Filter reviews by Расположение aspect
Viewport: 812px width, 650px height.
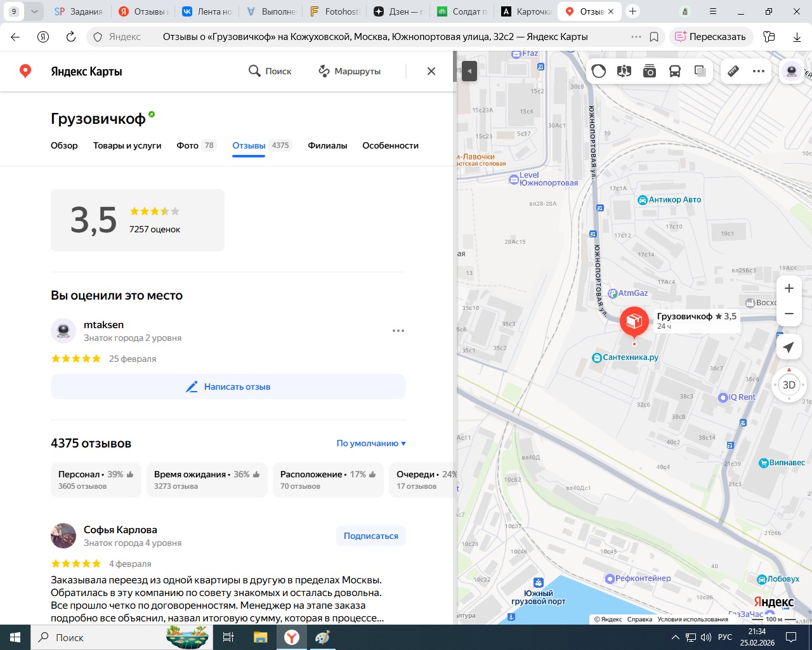coord(328,480)
